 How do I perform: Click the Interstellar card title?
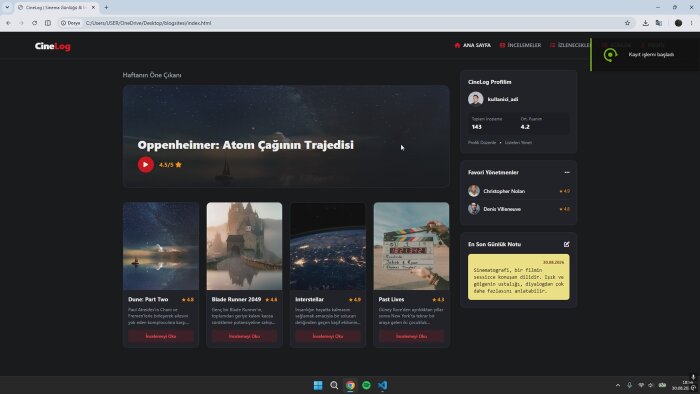309,299
